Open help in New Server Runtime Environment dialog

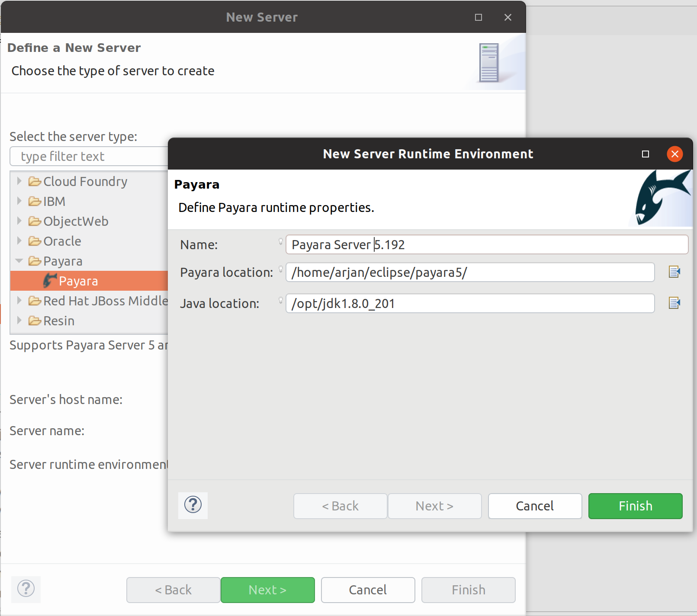click(x=193, y=505)
